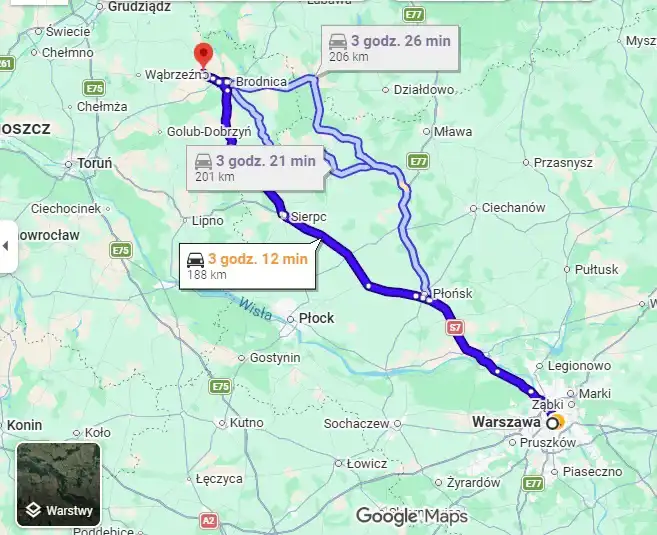Click the car icon in 206 km label

coord(338,42)
